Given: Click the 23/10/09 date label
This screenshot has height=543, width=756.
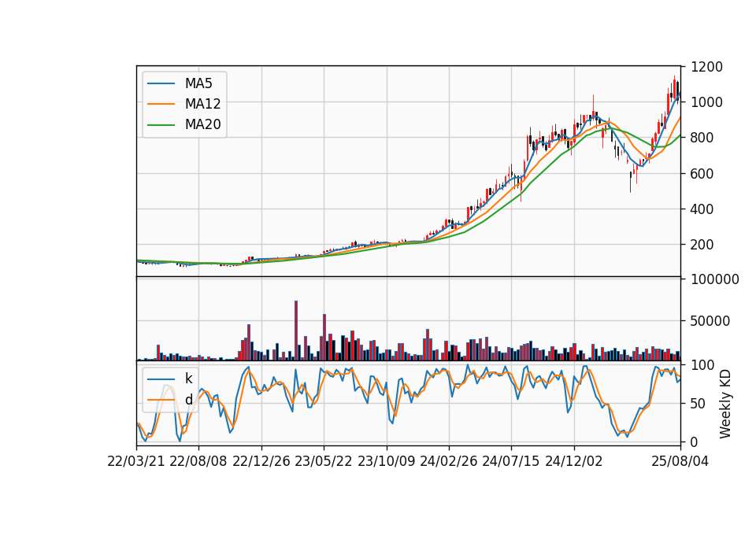Looking at the screenshot, I should [x=386, y=461].
